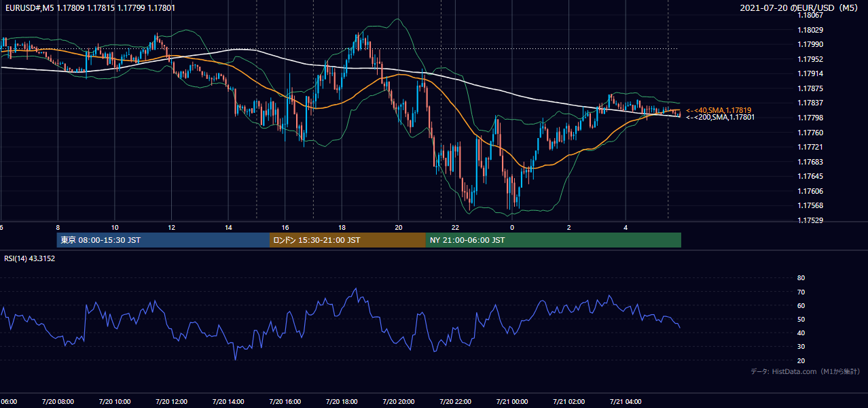
Task: Click the RSI(14) 43.3152 indicator label
Action: click(x=29, y=258)
